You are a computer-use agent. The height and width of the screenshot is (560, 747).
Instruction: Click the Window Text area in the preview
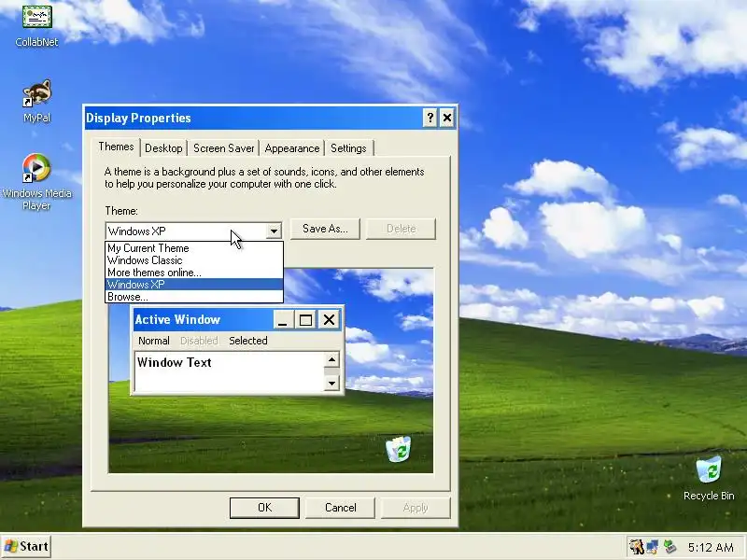(x=229, y=371)
